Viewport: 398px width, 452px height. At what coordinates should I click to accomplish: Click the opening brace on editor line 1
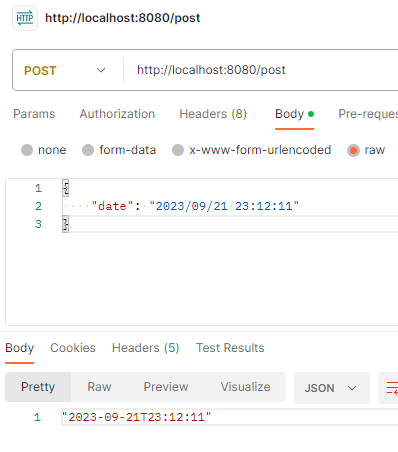coord(66,188)
